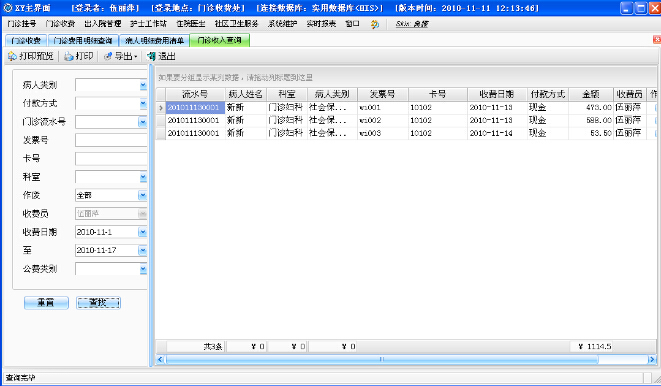
Task: Open the 护士工作站 menu
Action: (148, 24)
